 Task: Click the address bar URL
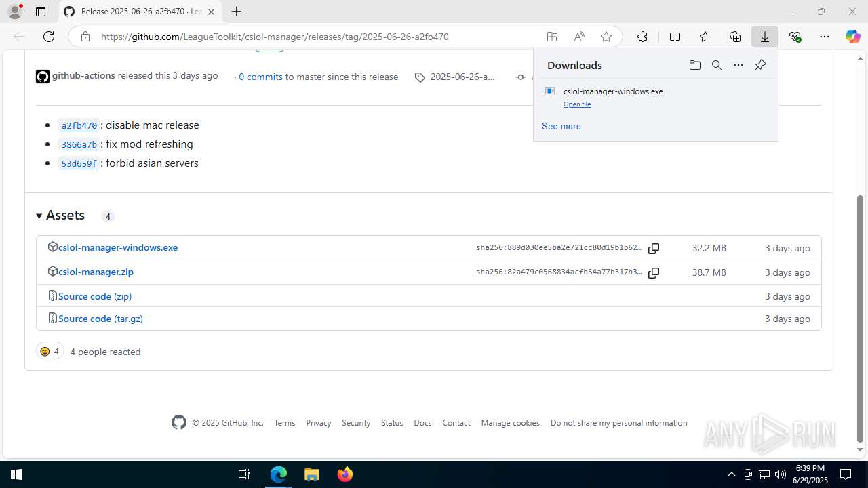tap(275, 37)
